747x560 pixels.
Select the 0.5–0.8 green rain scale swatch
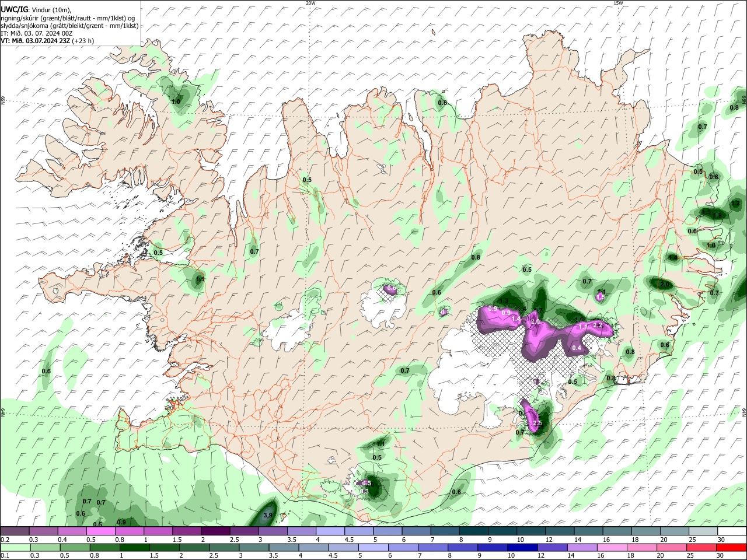coord(75,547)
